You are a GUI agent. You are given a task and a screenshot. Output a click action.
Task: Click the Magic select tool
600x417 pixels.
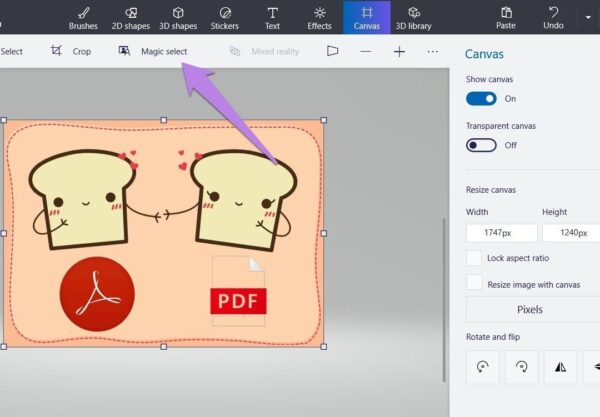click(x=153, y=51)
